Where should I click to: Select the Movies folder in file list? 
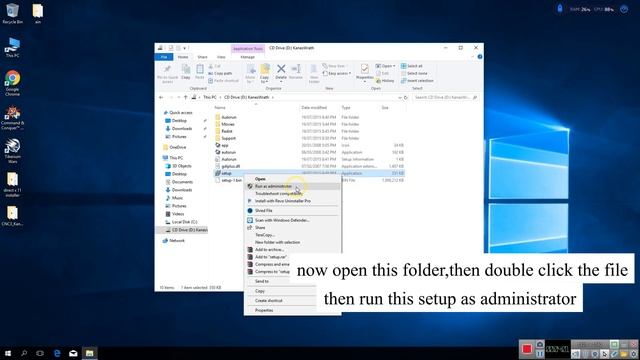pyautogui.click(x=228, y=124)
